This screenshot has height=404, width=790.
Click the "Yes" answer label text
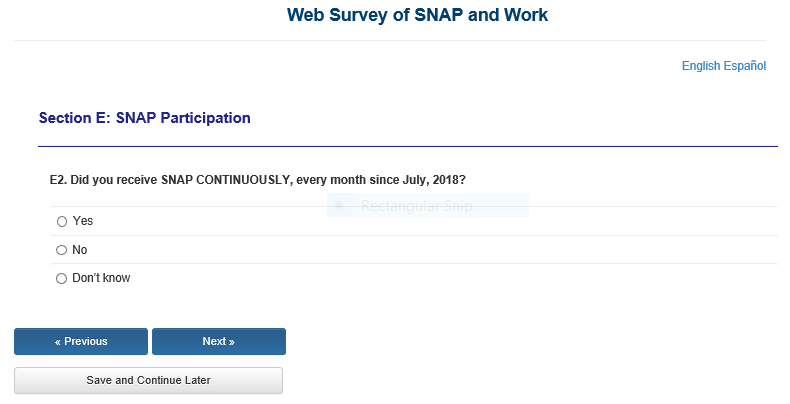[x=83, y=221]
